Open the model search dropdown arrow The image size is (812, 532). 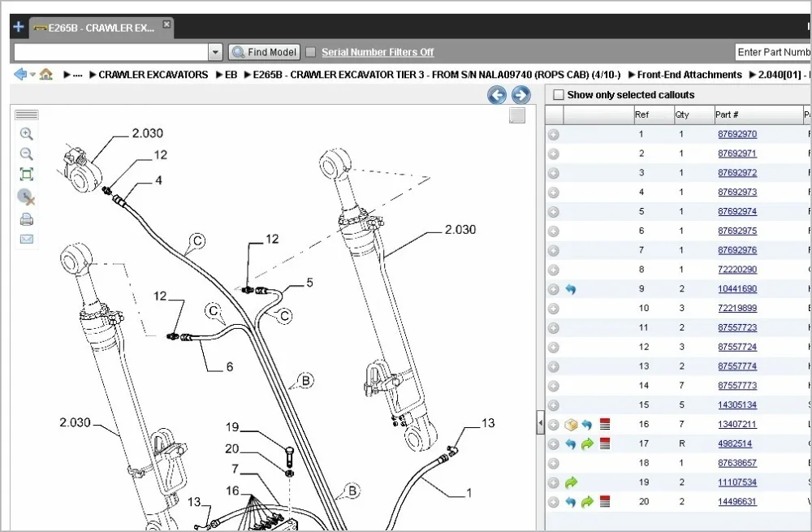tap(215, 52)
